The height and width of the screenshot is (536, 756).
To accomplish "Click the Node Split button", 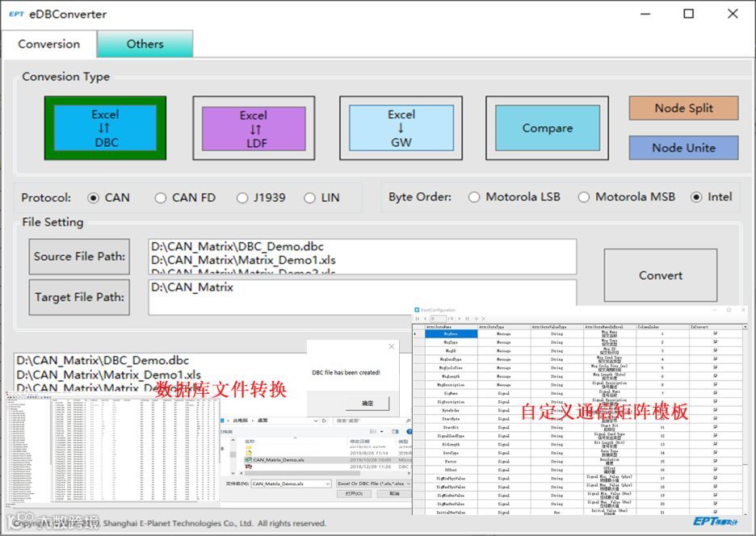I will click(x=683, y=108).
